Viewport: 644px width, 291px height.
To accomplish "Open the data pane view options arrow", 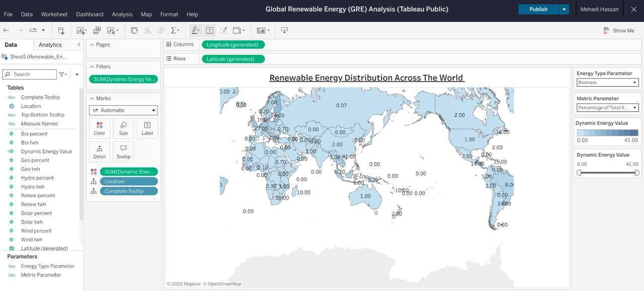I will 77,75.
